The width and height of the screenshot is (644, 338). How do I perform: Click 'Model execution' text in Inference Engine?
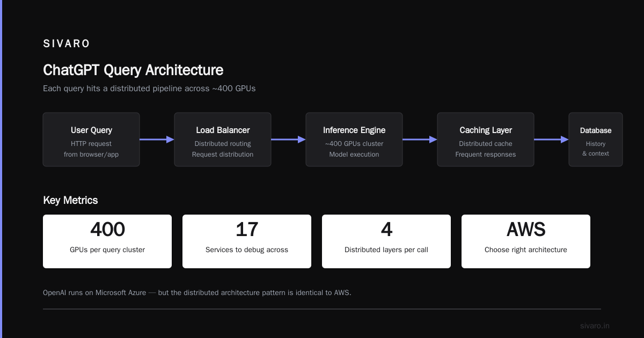tap(354, 155)
